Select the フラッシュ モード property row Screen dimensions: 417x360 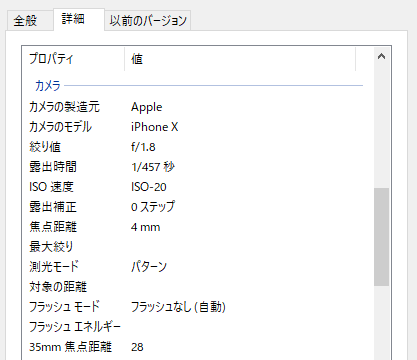click(x=64, y=307)
